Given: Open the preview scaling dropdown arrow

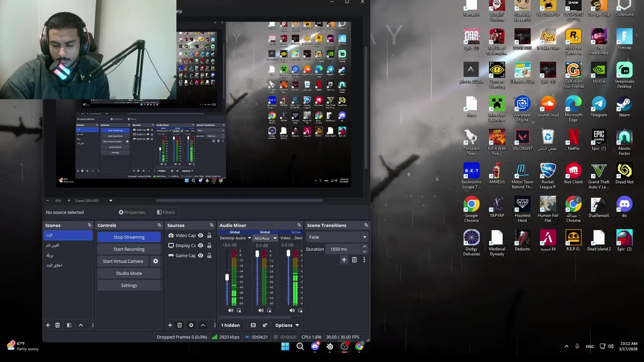Looking at the screenshot, I should tap(111, 201).
